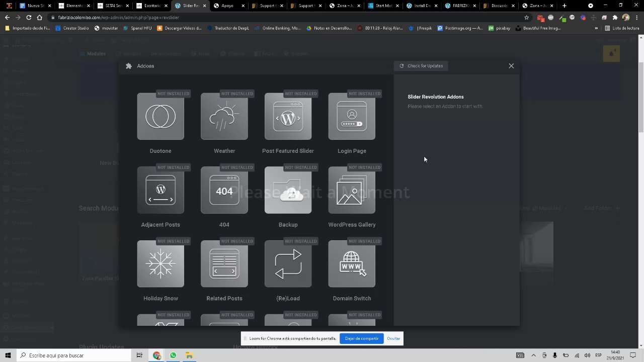Show more bookmarks chevron
The height and width of the screenshot is (362, 644).
[x=596, y=28]
